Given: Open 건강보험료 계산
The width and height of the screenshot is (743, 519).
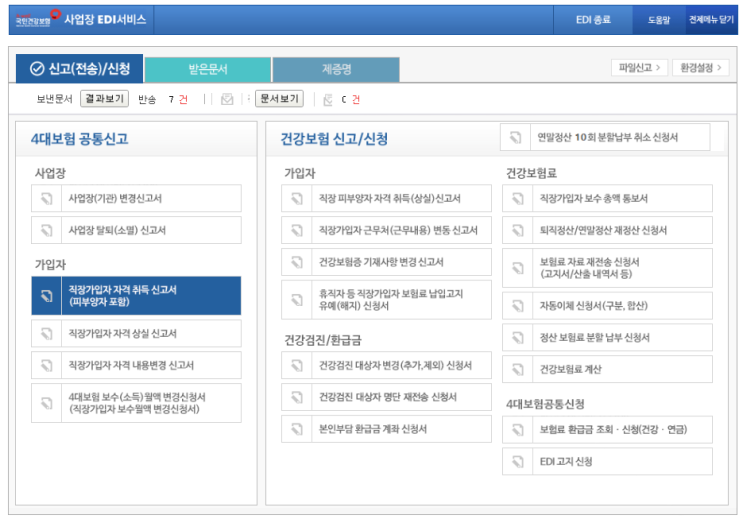Looking at the screenshot, I should [607, 369].
